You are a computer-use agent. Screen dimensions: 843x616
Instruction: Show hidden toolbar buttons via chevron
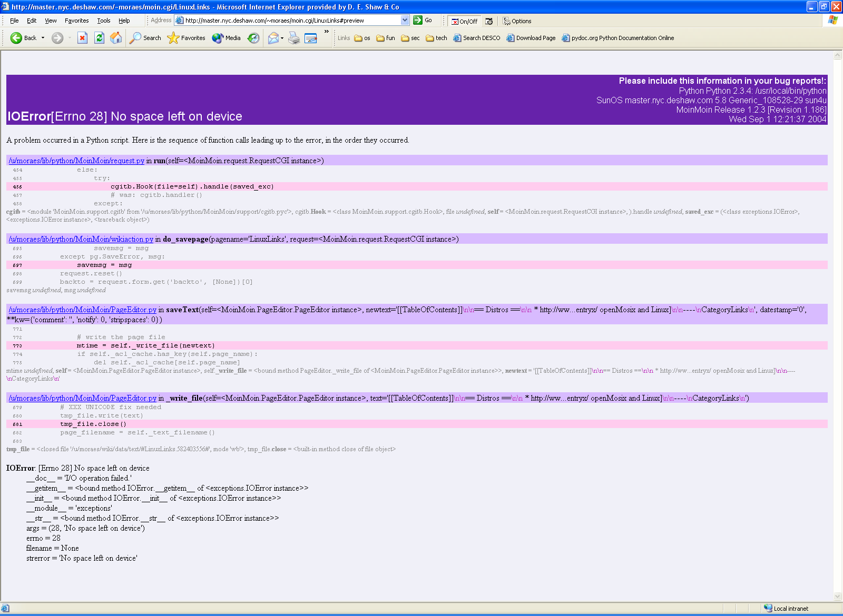pos(327,32)
